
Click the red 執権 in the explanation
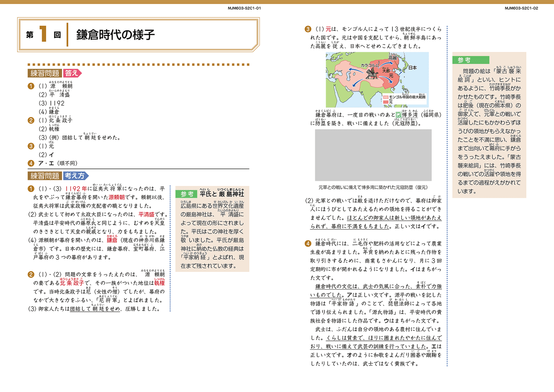coord(160,283)
